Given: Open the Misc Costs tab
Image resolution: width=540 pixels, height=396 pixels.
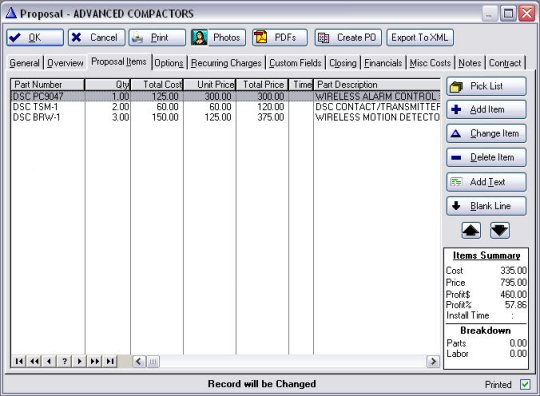Looking at the screenshot, I should click(430, 63).
